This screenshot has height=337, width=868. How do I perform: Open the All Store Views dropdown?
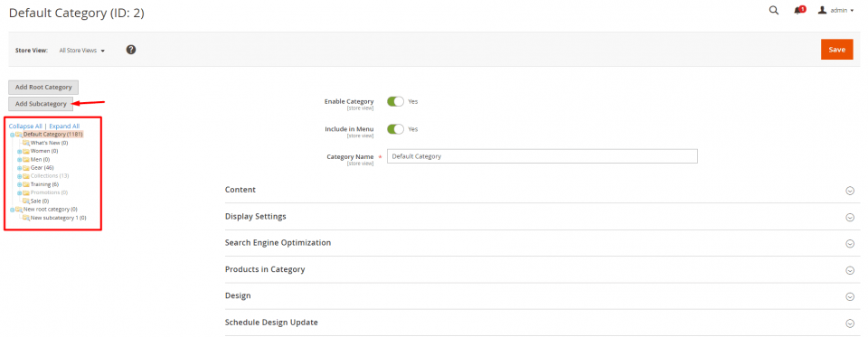click(x=82, y=51)
